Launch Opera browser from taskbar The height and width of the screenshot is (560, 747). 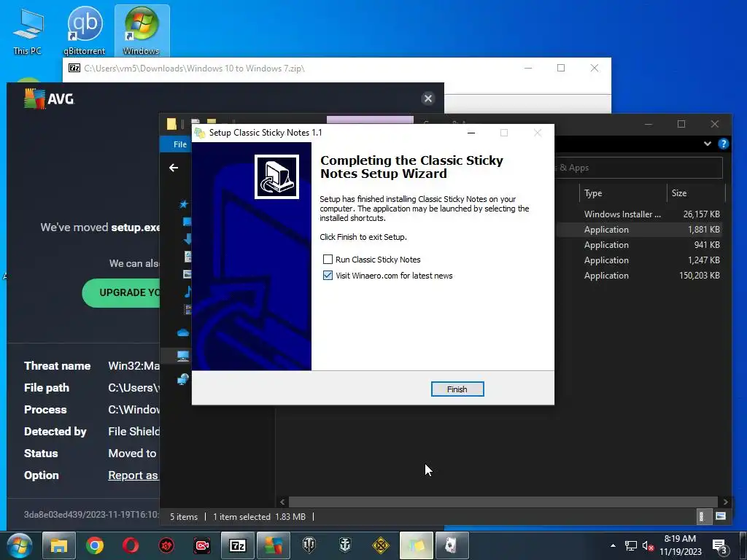click(x=131, y=545)
